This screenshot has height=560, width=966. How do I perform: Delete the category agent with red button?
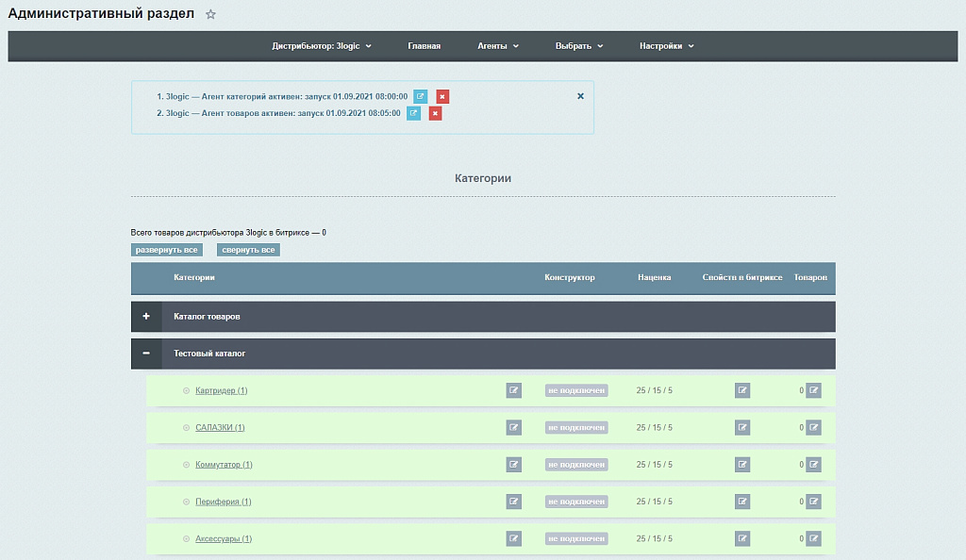point(442,96)
